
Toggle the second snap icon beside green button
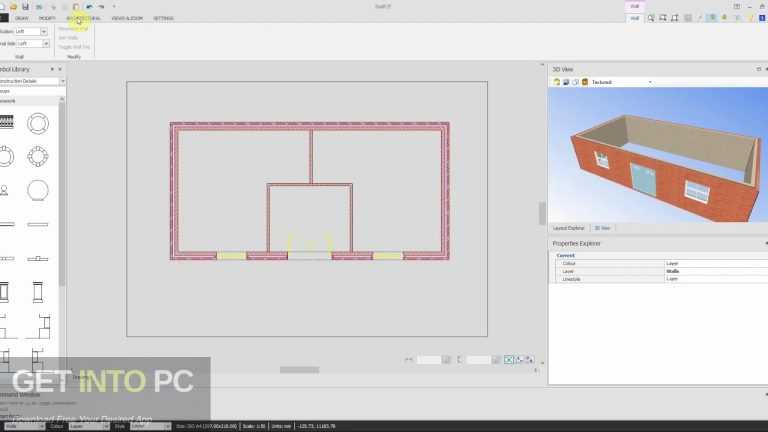click(519, 360)
